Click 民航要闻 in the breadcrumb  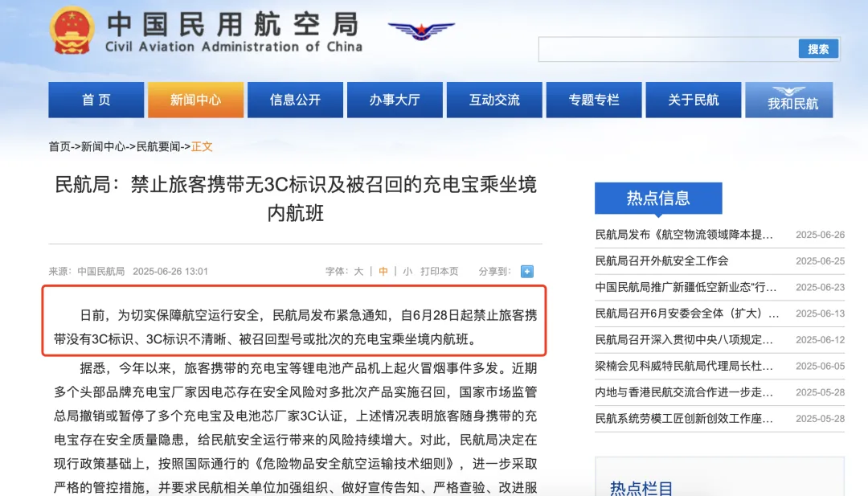pyautogui.click(x=158, y=146)
